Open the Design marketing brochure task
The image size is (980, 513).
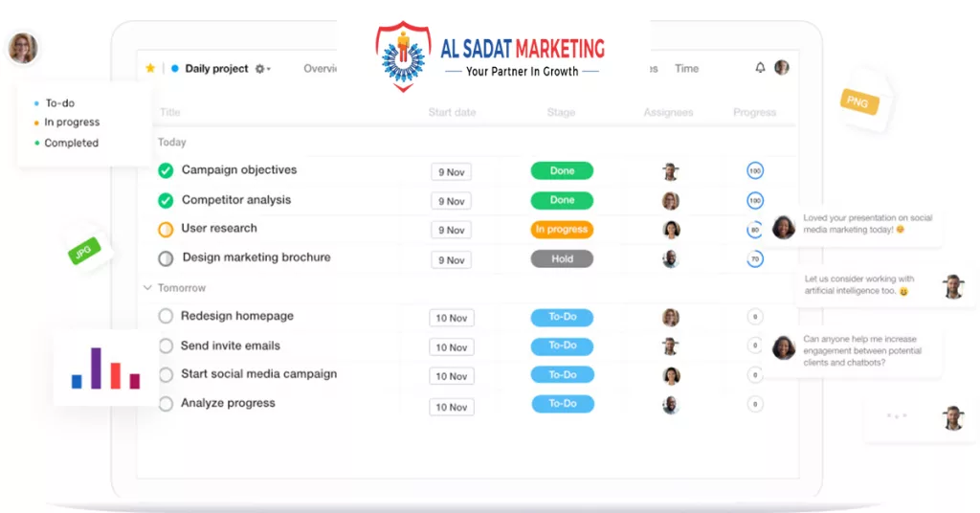click(x=256, y=257)
